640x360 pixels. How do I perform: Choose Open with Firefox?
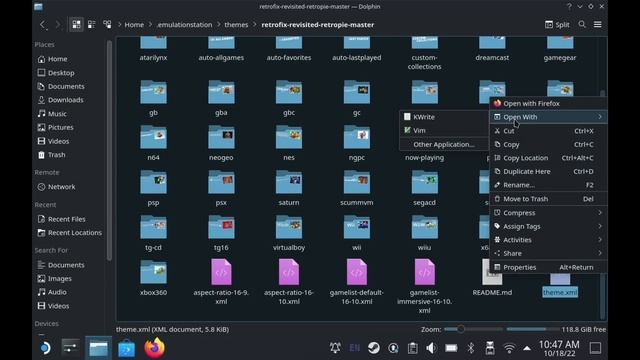click(548, 103)
